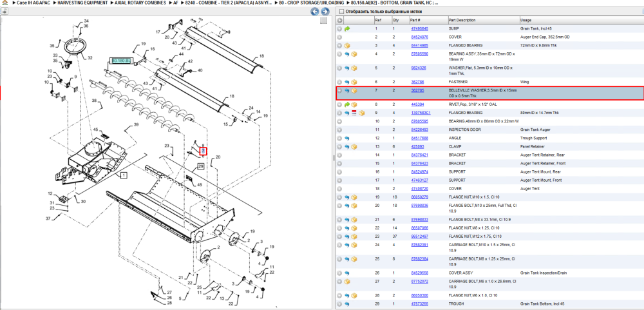644x310 pixels.
Task: Click blue arrow on TROUGH row
Action: (x=346, y=304)
